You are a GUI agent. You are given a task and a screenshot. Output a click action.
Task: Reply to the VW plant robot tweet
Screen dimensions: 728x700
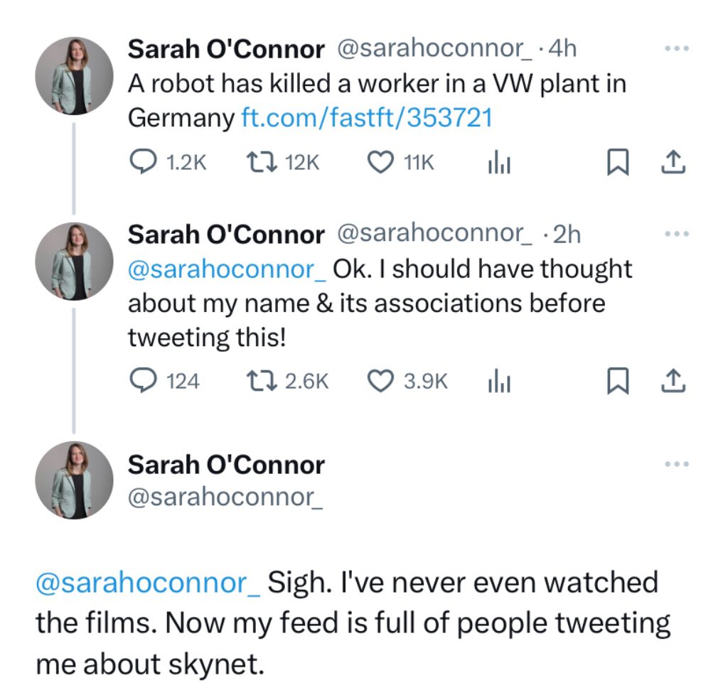[x=144, y=163]
